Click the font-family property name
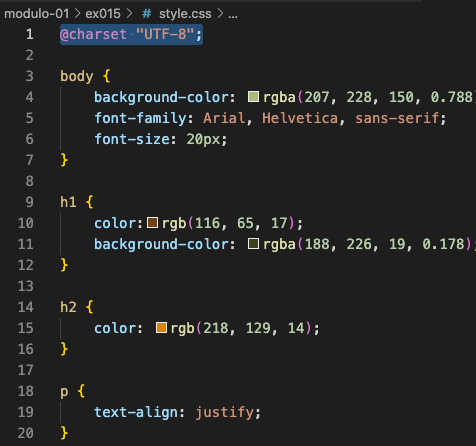 pyautogui.click(x=140, y=118)
